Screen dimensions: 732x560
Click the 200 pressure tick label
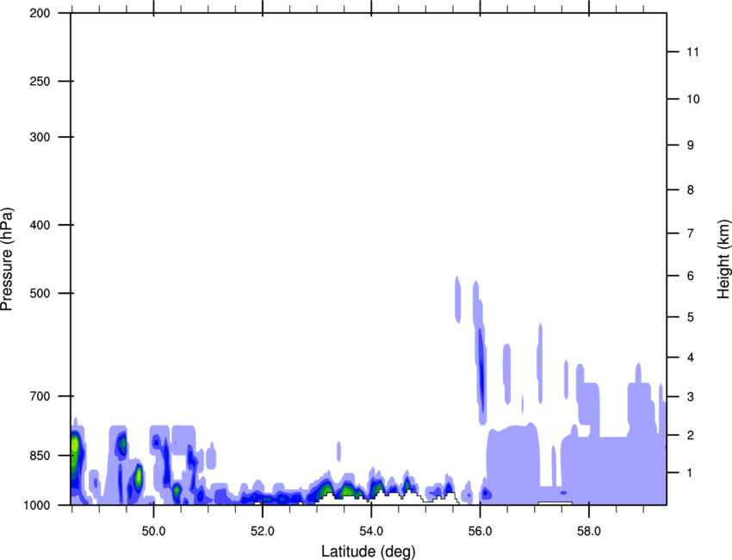click(x=40, y=13)
